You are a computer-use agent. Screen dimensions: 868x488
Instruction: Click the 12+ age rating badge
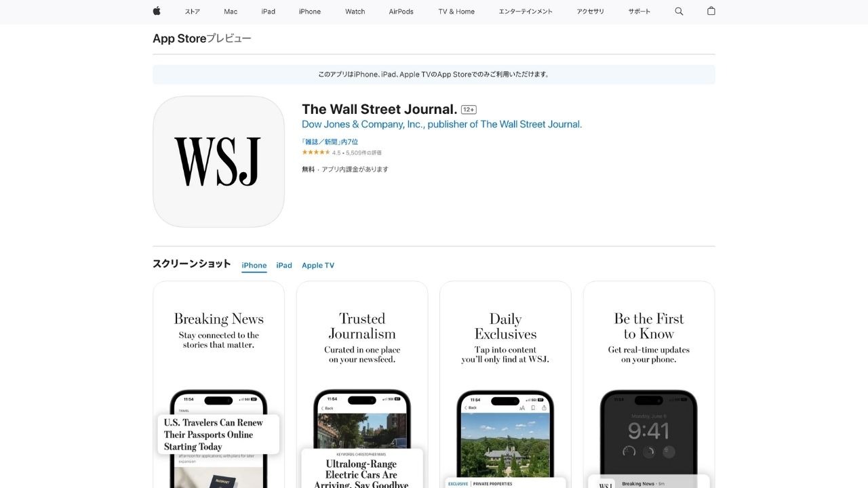(469, 110)
